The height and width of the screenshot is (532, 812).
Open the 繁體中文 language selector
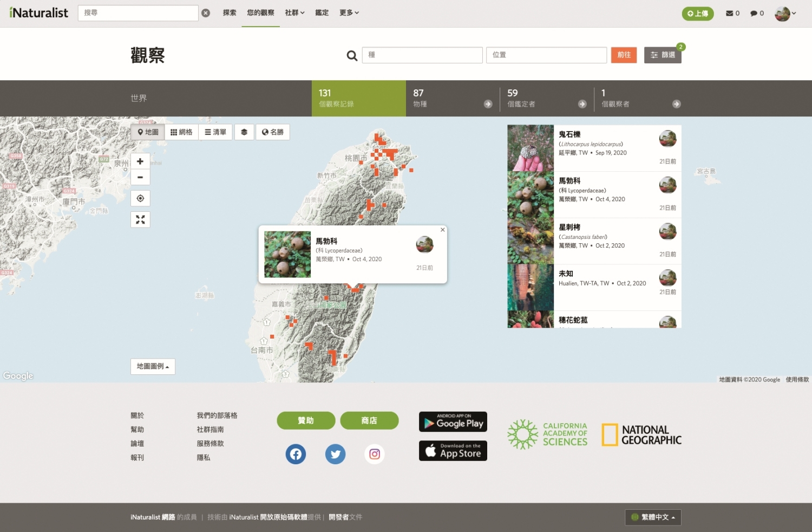pos(653,517)
